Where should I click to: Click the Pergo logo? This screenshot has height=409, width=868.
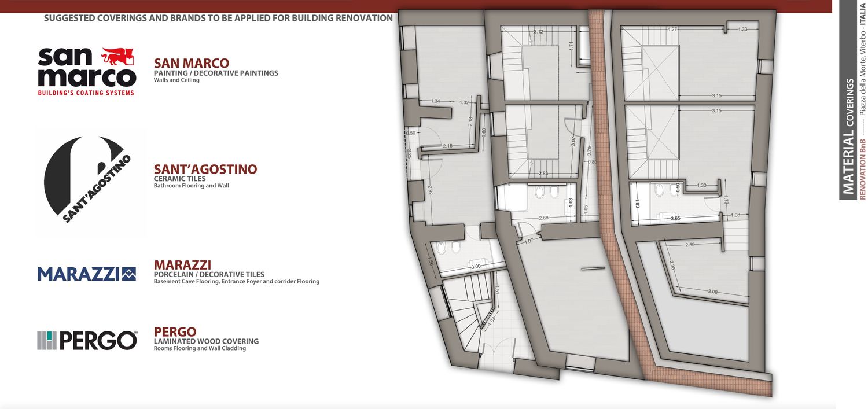(87, 341)
